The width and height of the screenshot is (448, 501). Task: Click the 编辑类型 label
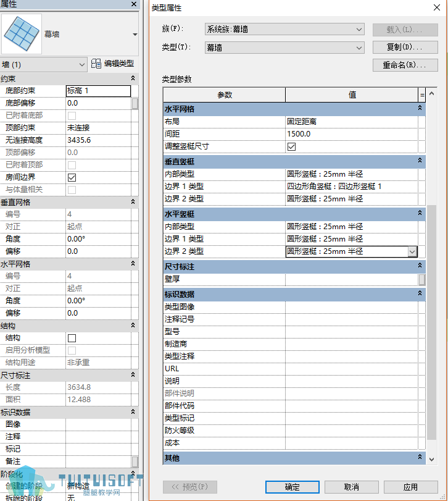click(119, 64)
